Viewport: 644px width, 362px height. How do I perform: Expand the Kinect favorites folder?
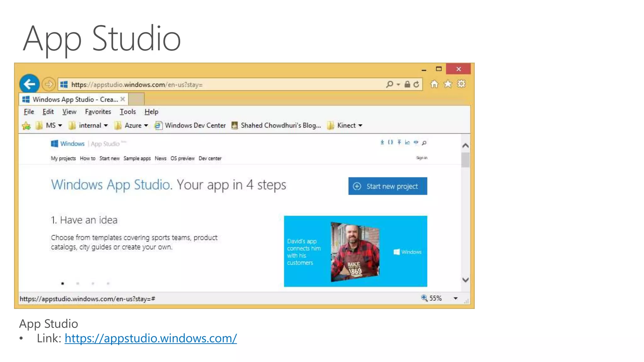(345, 125)
